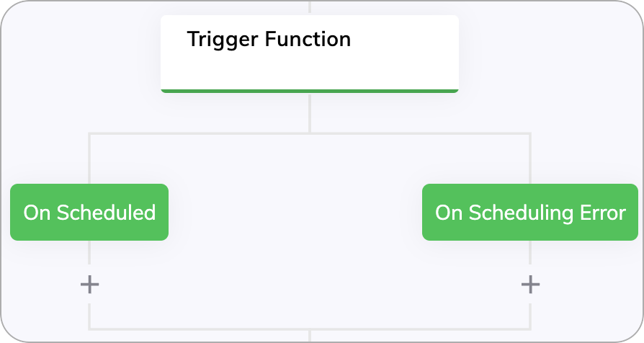This screenshot has width=644, height=343.
Task: Select the On Scheduling Error branch node
Action: 529,212
